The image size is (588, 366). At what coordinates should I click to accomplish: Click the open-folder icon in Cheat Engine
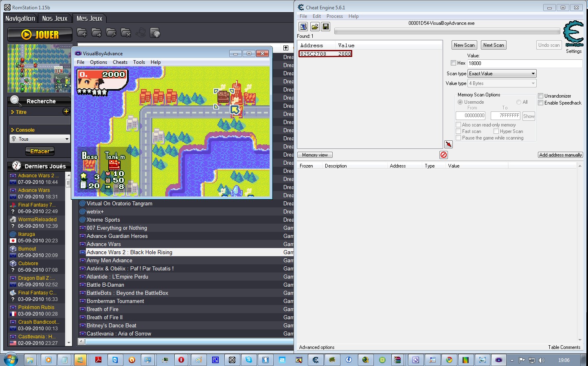coord(314,27)
